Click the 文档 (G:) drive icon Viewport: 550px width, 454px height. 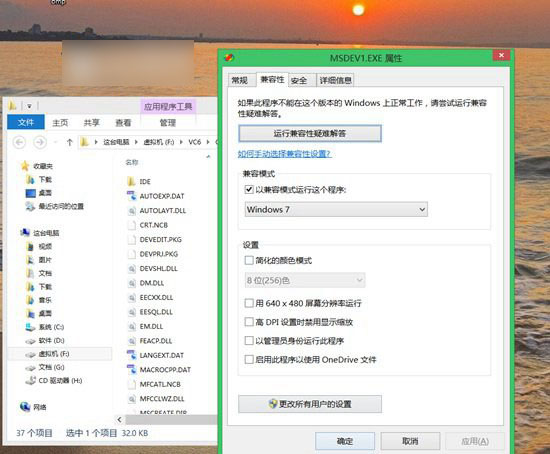coord(31,367)
